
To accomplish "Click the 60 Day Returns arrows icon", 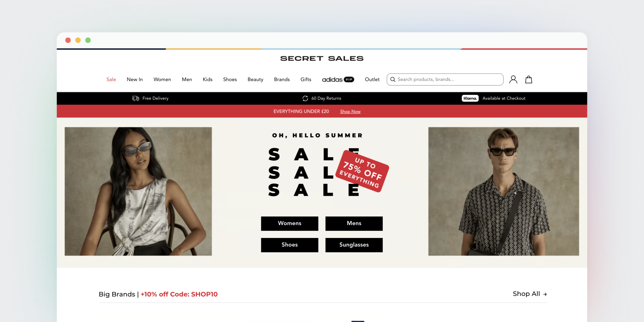I will (305, 98).
